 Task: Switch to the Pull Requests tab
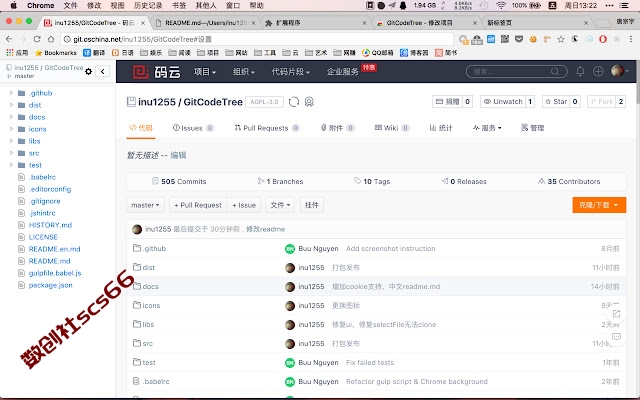tap(267, 128)
